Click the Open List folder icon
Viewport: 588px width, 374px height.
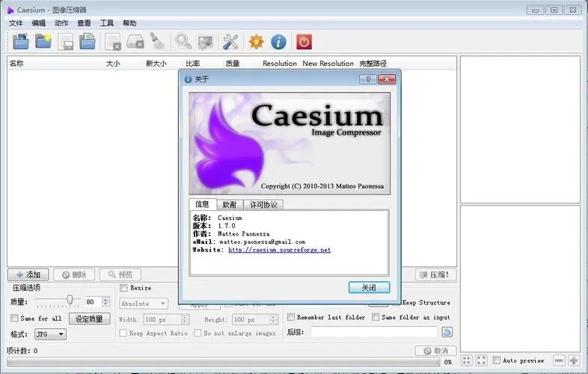click(x=88, y=42)
